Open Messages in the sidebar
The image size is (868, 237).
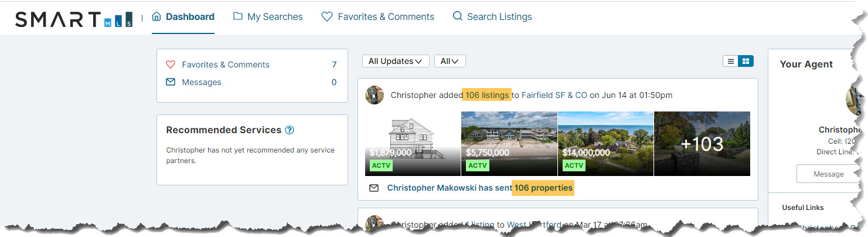click(x=202, y=82)
